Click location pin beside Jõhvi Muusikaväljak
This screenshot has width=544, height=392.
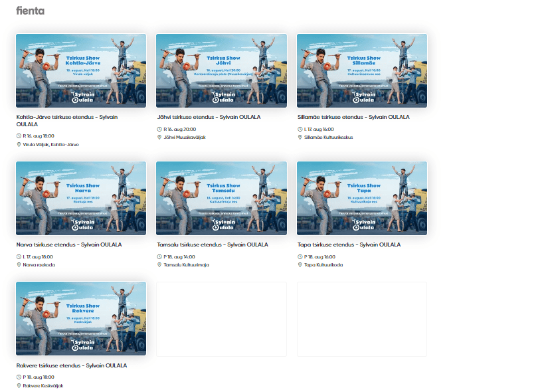coord(159,138)
